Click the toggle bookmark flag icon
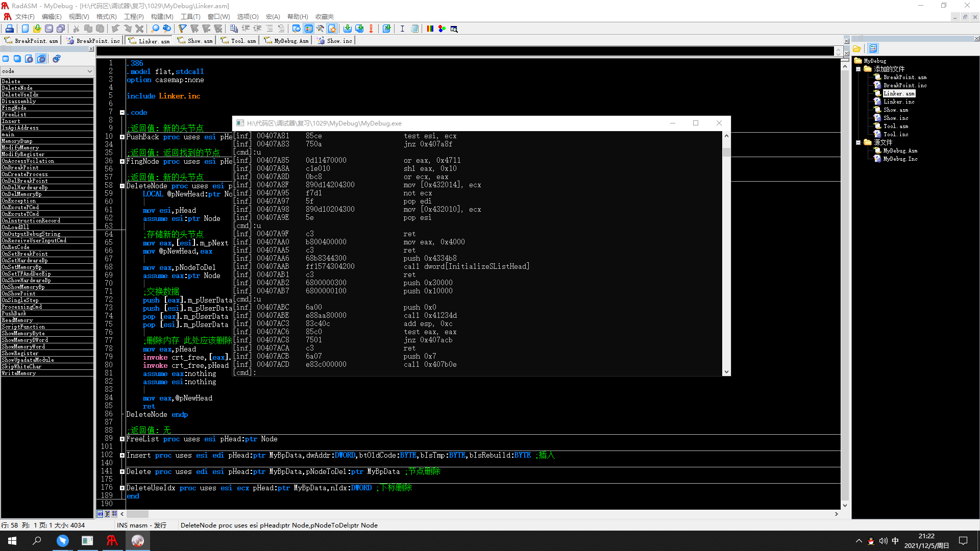Screen dimensions: 980x551 pos(182,29)
